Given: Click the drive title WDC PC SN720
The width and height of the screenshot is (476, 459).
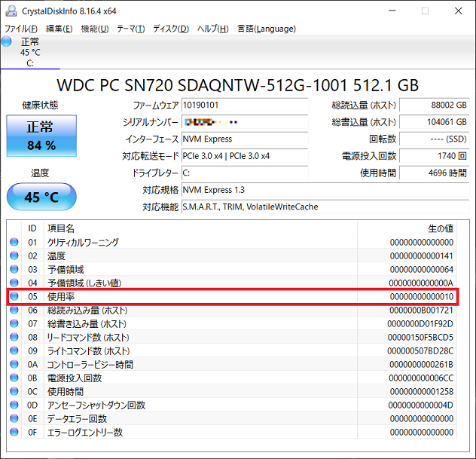Looking at the screenshot, I should pyautogui.click(x=237, y=85).
